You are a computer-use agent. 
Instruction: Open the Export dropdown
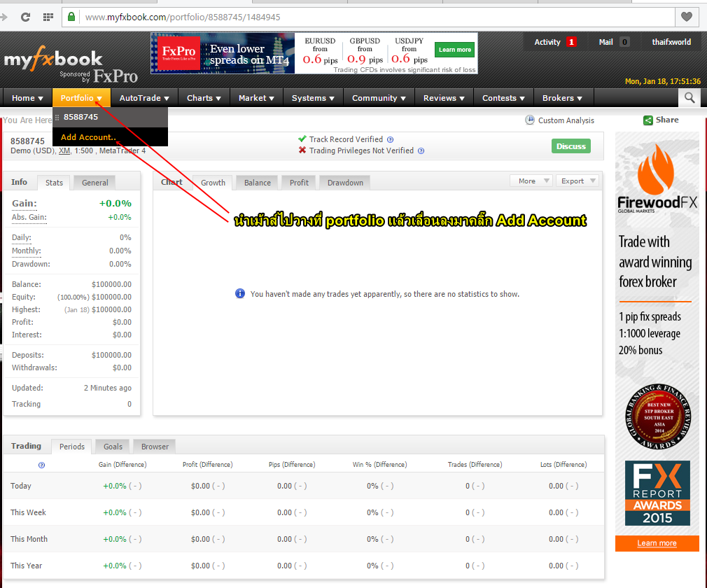point(577,181)
